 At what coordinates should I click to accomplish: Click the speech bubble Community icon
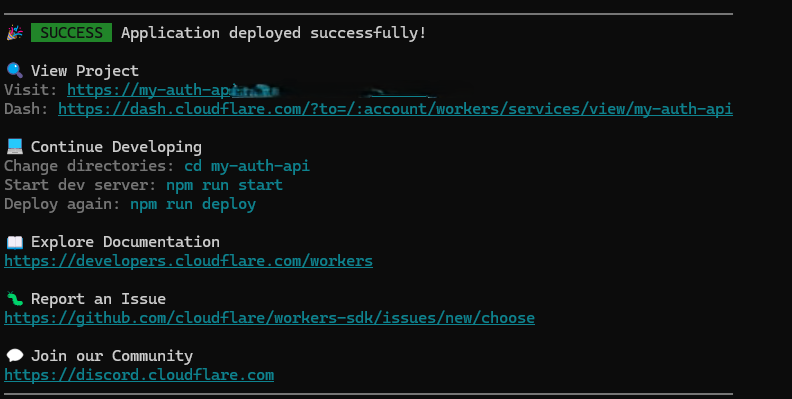(x=15, y=356)
